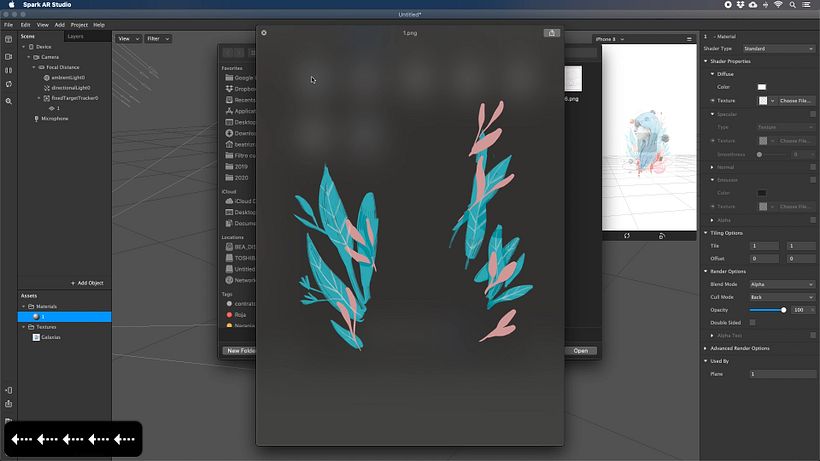The image size is (820, 461).
Task: Toggle the Emission checkbox
Action: (x=813, y=180)
